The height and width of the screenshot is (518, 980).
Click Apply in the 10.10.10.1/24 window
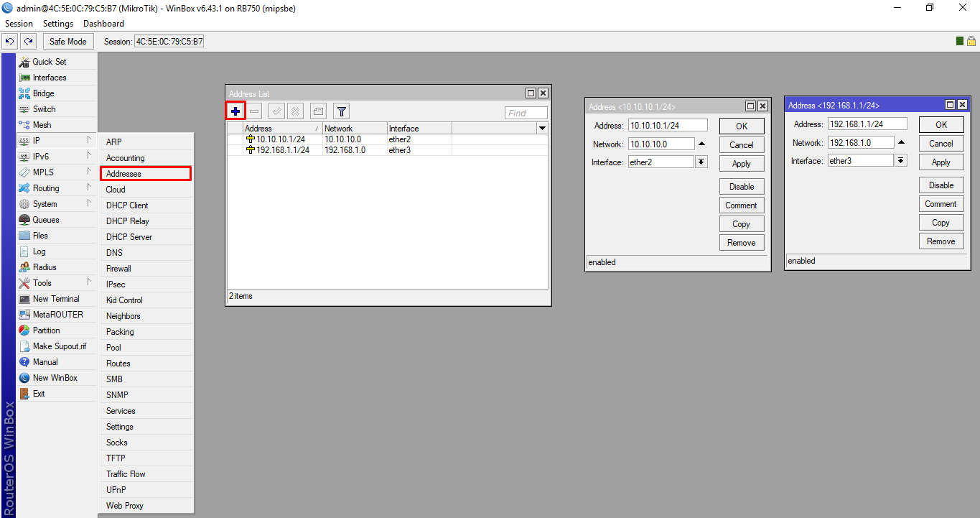(742, 164)
